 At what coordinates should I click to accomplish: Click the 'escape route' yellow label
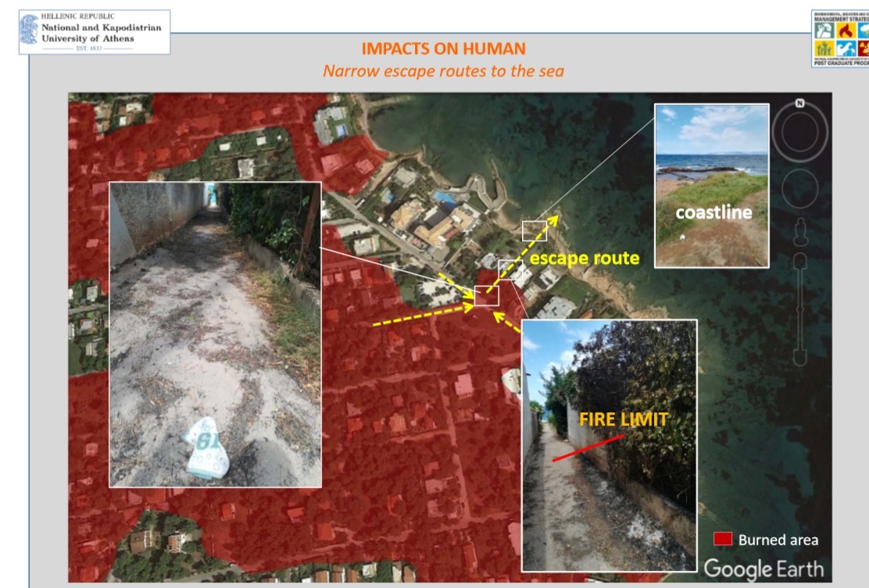(585, 258)
